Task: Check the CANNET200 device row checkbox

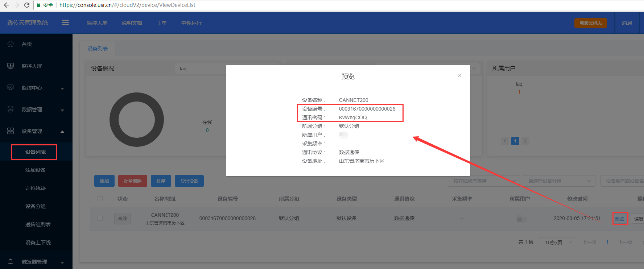Action: click(x=100, y=218)
